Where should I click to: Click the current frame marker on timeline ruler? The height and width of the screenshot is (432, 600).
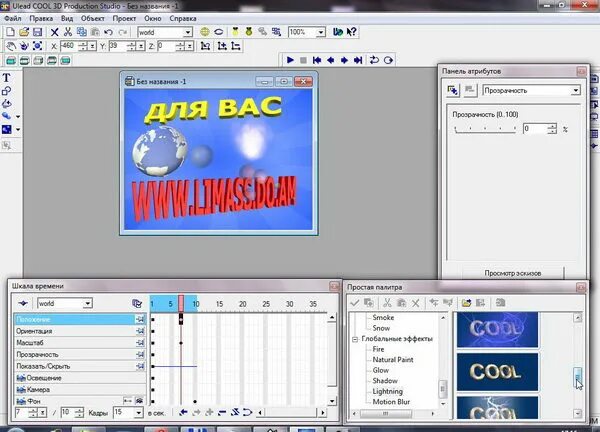pos(181,304)
